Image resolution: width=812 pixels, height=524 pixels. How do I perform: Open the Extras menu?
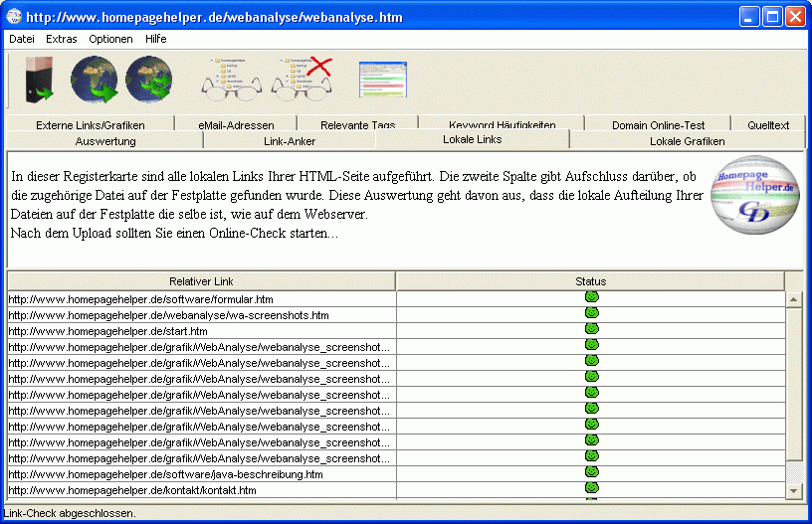(x=61, y=39)
